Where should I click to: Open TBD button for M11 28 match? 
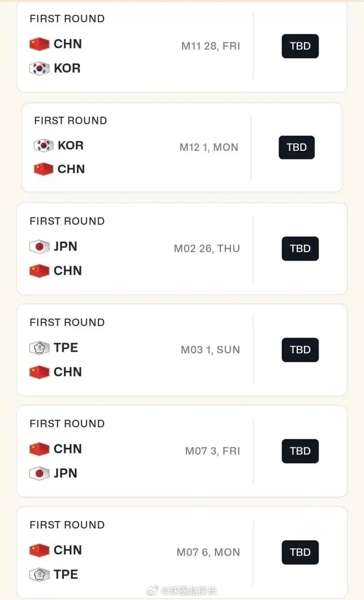[300, 46]
